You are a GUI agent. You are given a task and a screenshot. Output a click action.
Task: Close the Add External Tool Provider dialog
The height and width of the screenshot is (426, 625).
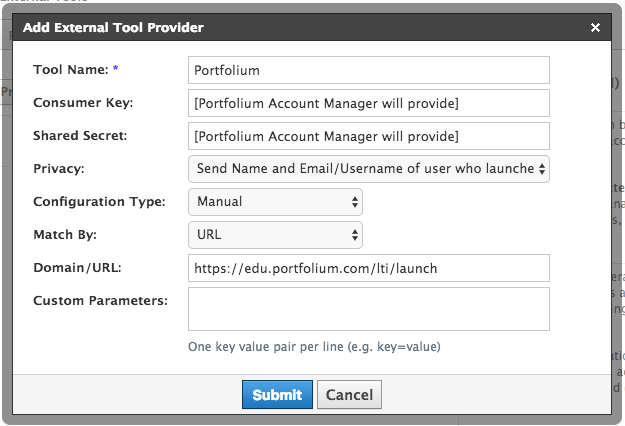tap(596, 28)
